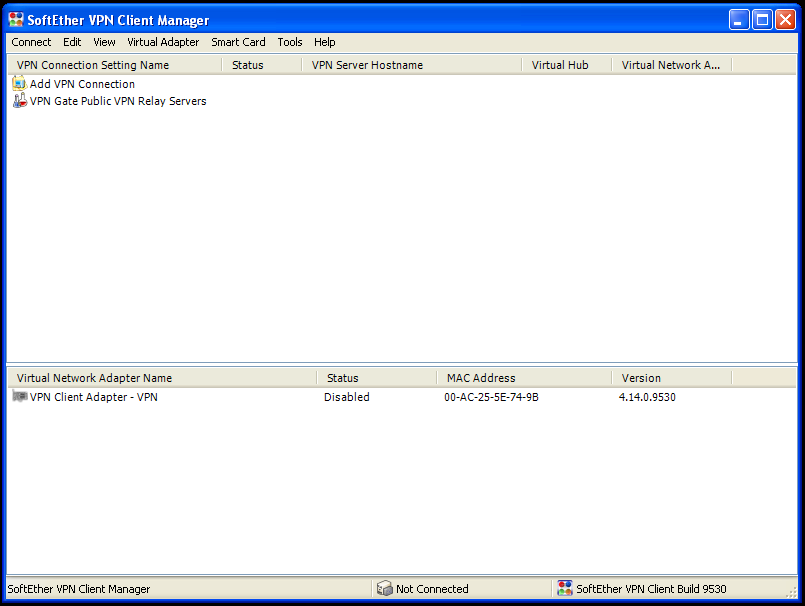Screen dimensions: 805x606
Task: Open the Virtual Adapter menu
Action: (x=163, y=42)
